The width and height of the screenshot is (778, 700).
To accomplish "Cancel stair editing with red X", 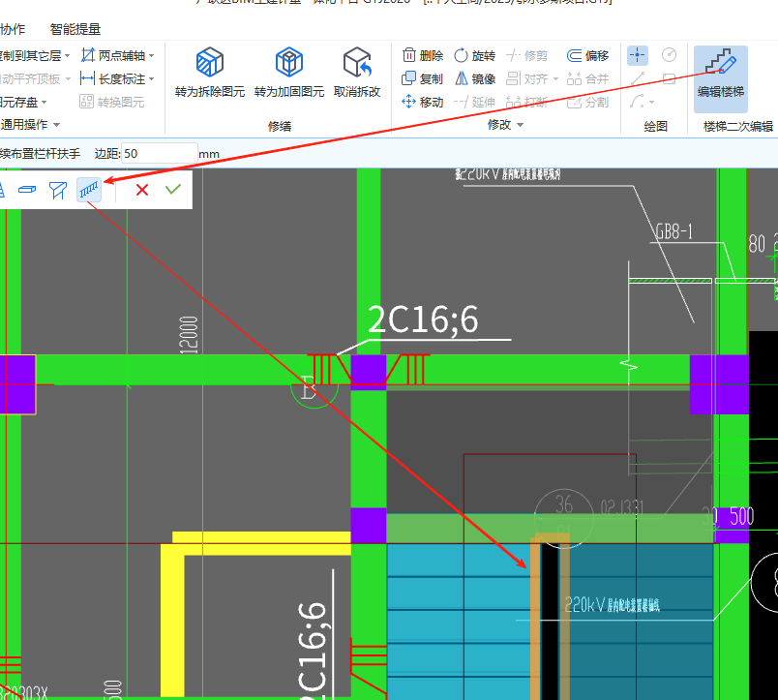I will point(142,190).
